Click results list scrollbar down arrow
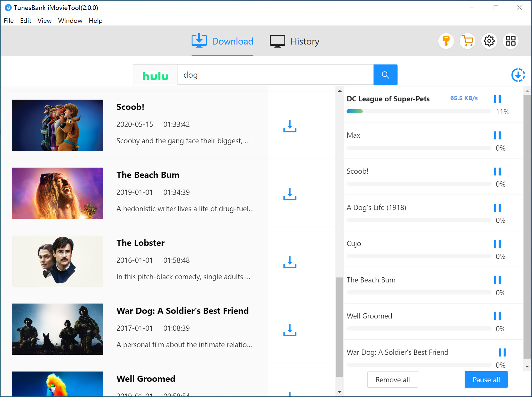Screen dimensions: 532x397 (x=340, y=392)
